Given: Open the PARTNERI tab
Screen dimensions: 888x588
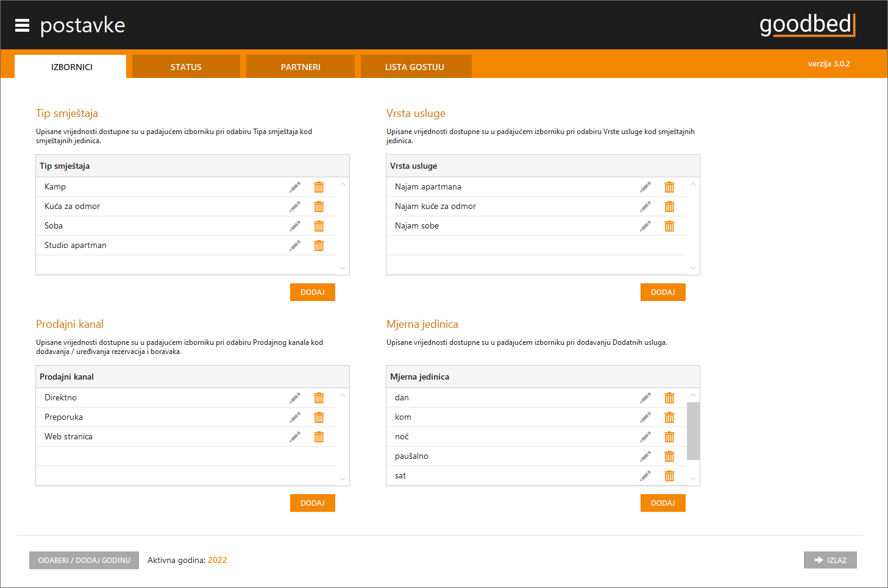Looking at the screenshot, I should [300, 66].
